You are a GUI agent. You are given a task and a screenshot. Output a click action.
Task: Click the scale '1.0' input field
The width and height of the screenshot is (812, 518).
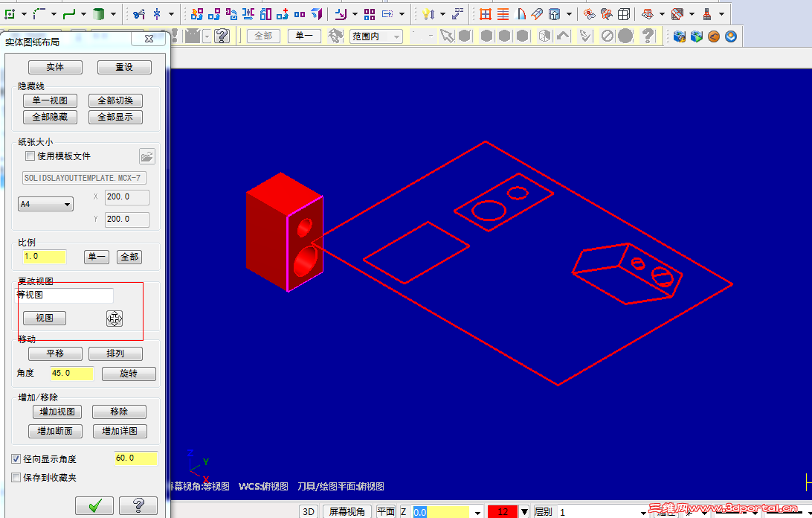pyautogui.click(x=45, y=257)
